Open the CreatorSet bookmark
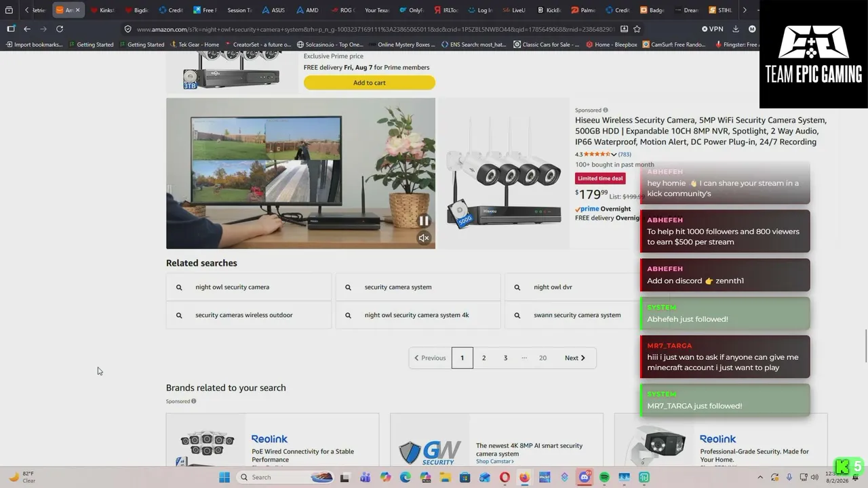The image size is (868, 488). (x=258, y=45)
